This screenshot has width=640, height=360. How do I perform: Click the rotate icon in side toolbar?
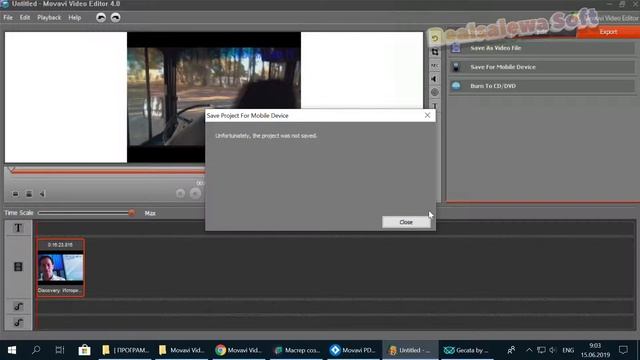coord(435,38)
